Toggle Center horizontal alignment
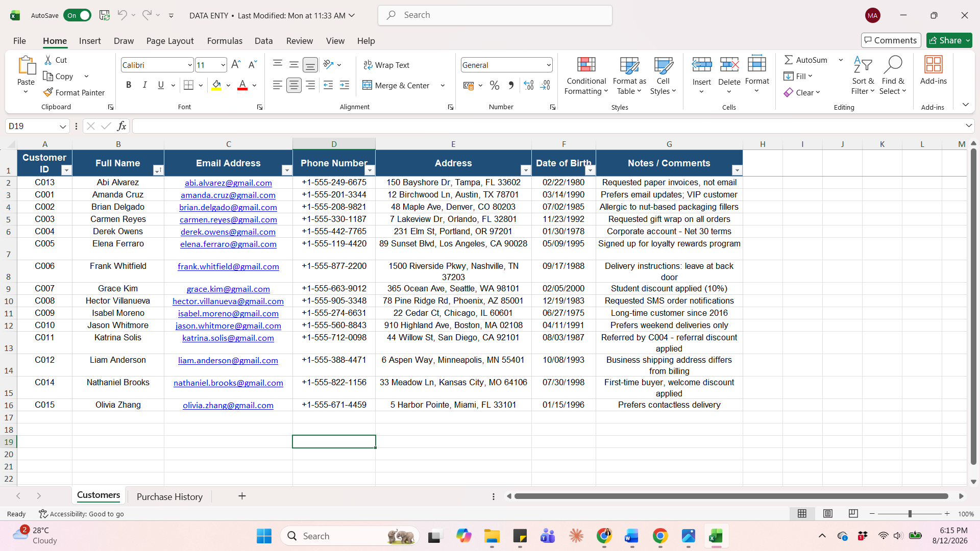 [x=293, y=85]
